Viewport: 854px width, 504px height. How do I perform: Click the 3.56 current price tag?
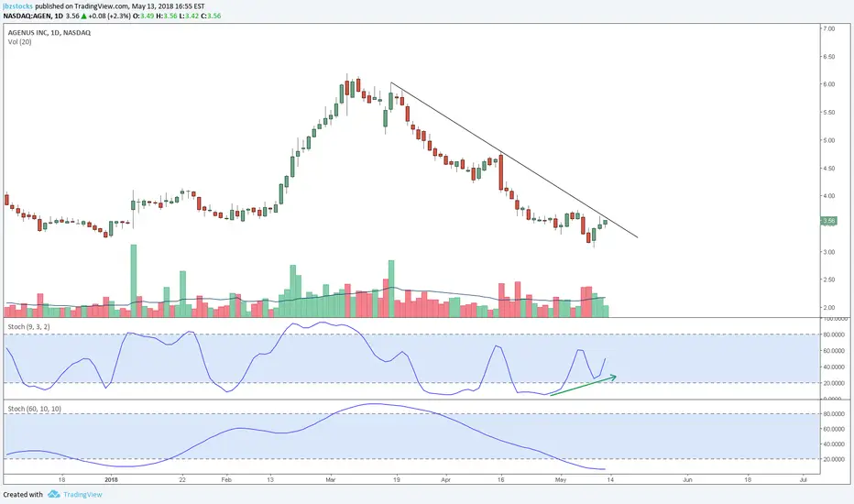click(828, 221)
